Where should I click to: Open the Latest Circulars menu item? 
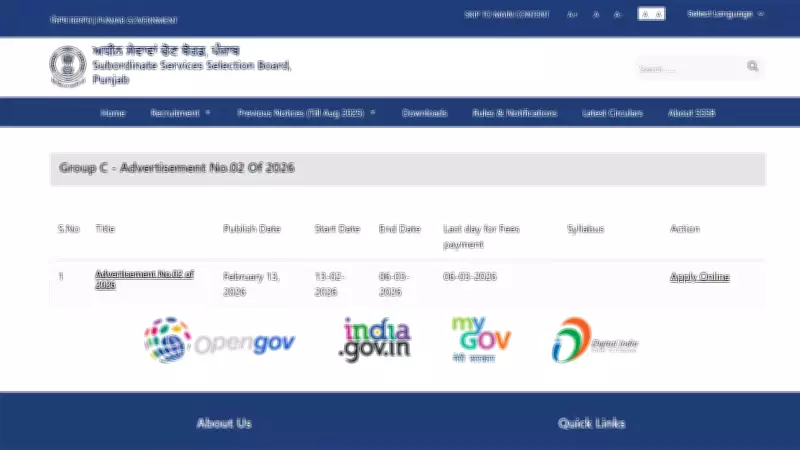tap(612, 113)
